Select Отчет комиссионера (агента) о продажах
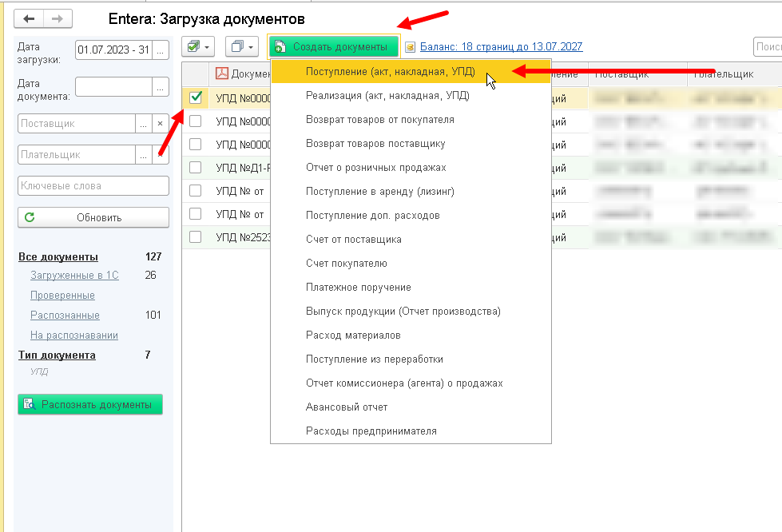The image size is (782, 532). click(x=411, y=383)
